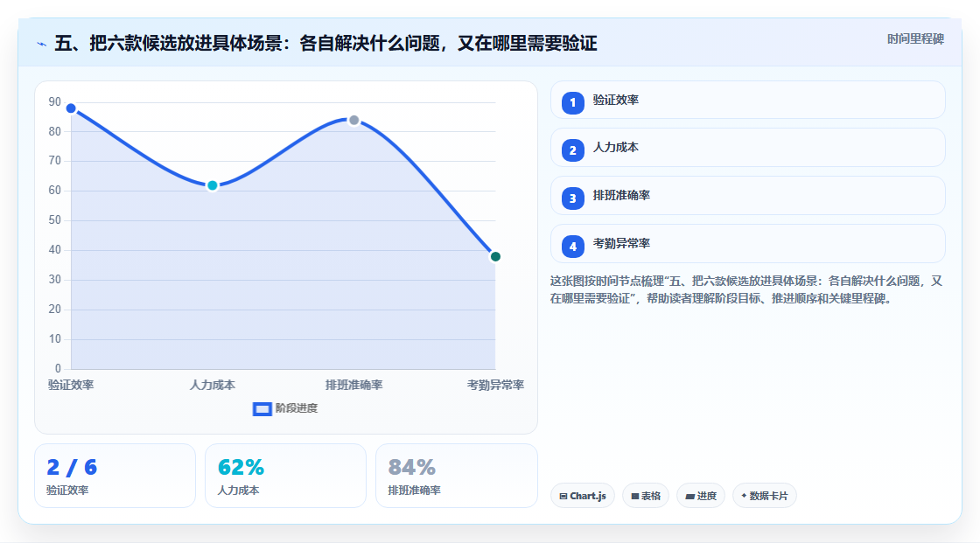
Task: Click the description paragraph starting 这张图按时间节点
Action: click(x=746, y=289)
